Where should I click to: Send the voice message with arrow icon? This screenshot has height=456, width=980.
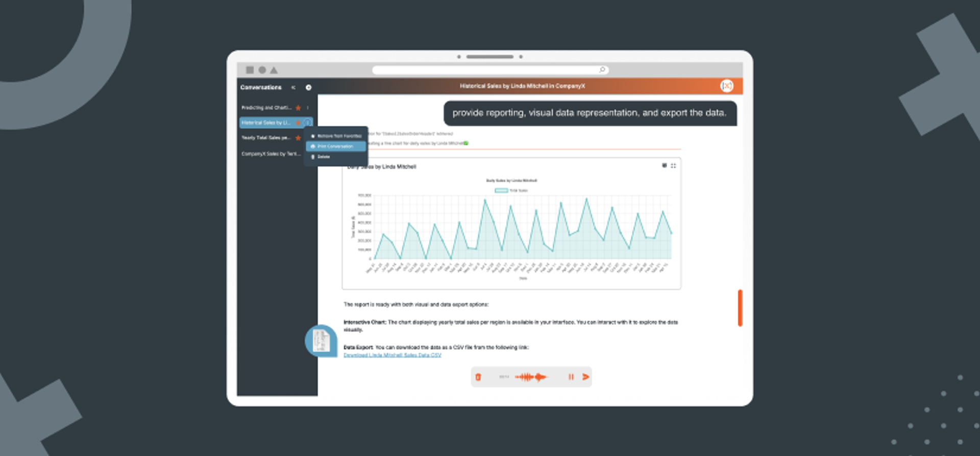coord(586,377)
